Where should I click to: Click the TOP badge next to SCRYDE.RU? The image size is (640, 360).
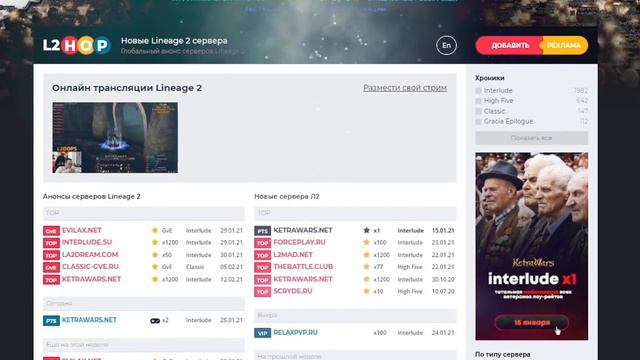coord(262,292)
